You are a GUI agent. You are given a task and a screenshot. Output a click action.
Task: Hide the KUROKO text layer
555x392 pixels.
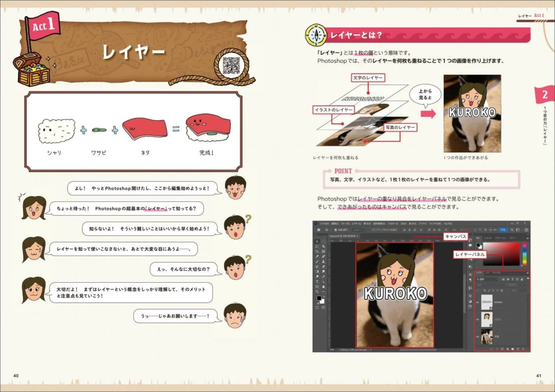477,302
